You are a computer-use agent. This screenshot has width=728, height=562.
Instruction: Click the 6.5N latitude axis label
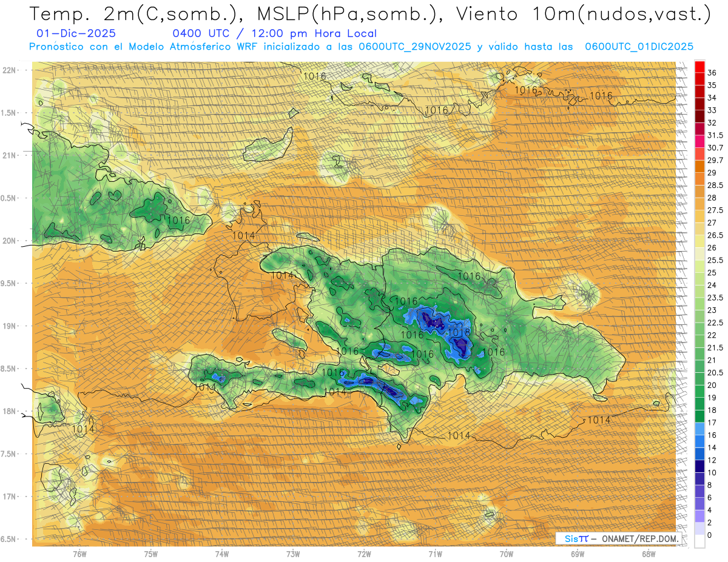pyautogui.click(x=9, y=539)
